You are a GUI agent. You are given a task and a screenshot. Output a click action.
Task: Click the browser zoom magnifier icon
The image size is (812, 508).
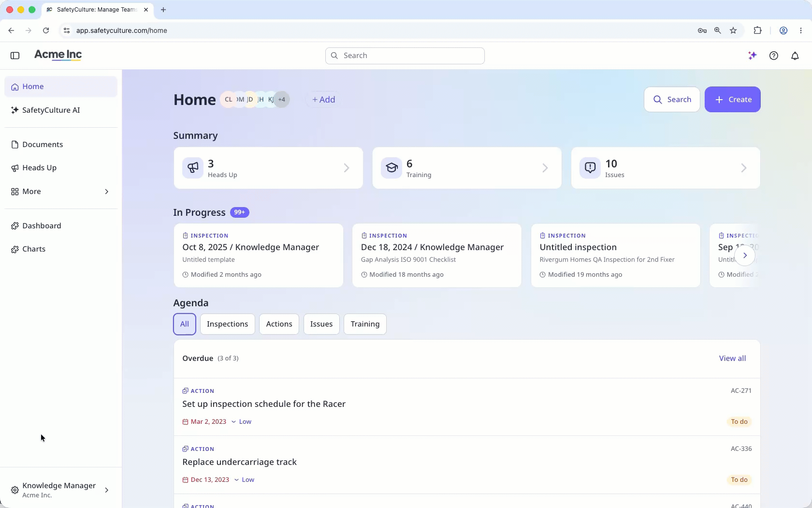click(718, 30)
